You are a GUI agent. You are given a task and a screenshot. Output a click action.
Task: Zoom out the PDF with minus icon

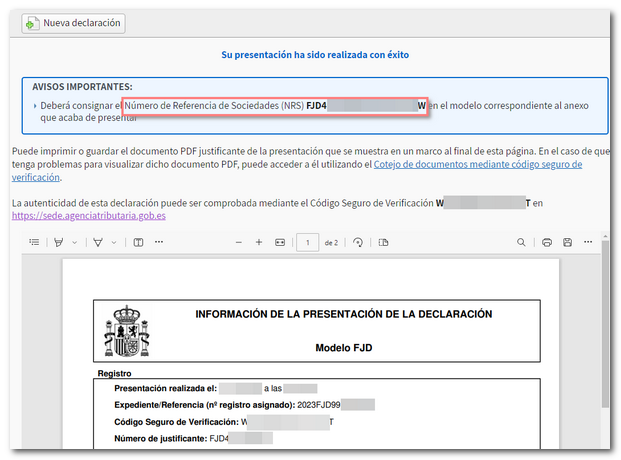[x=238, y=242]
